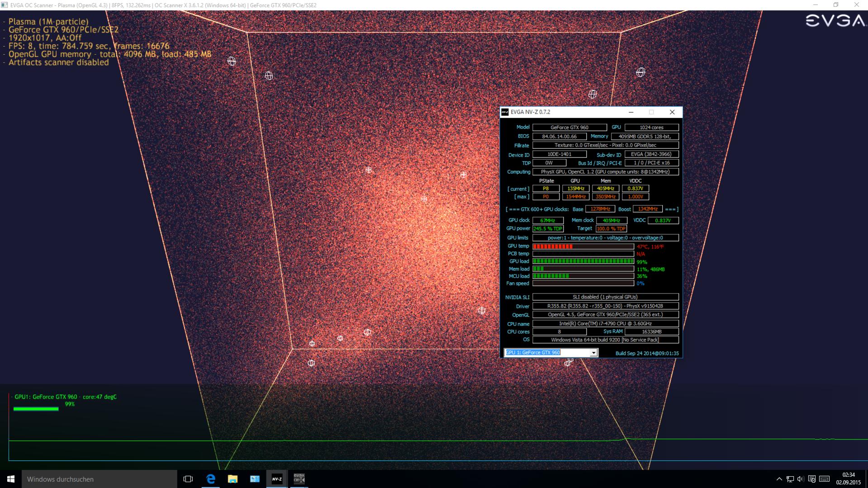This screenshot has height=488, width=868.
Task: Switch to NV-Z via its taskbar icon
Action: pos(277,479)
